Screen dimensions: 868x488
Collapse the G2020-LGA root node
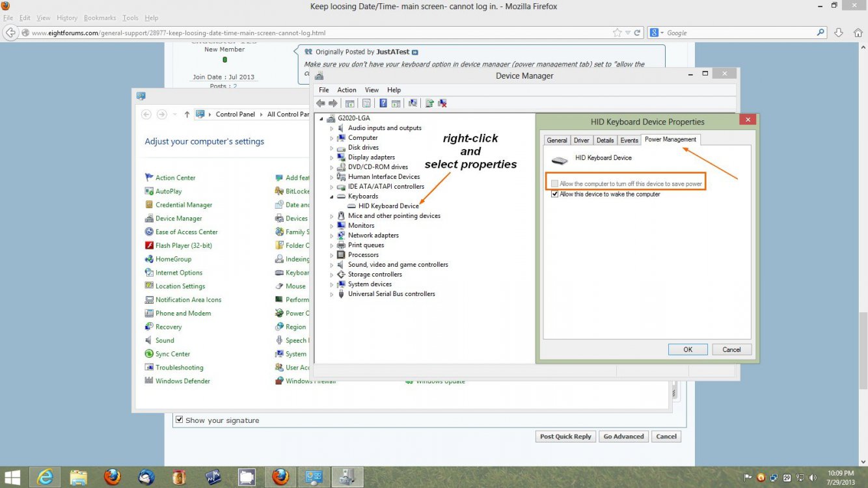321,118
